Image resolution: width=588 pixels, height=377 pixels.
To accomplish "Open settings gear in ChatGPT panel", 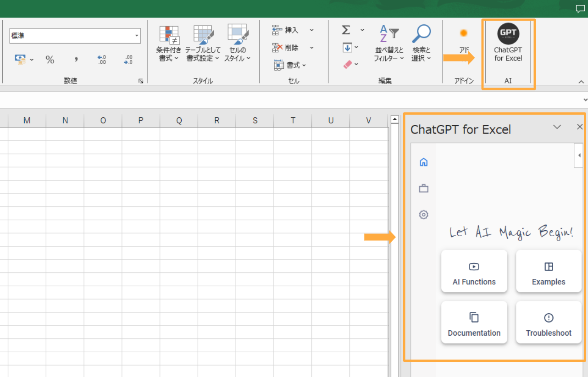I will click(x=423, y=215).
